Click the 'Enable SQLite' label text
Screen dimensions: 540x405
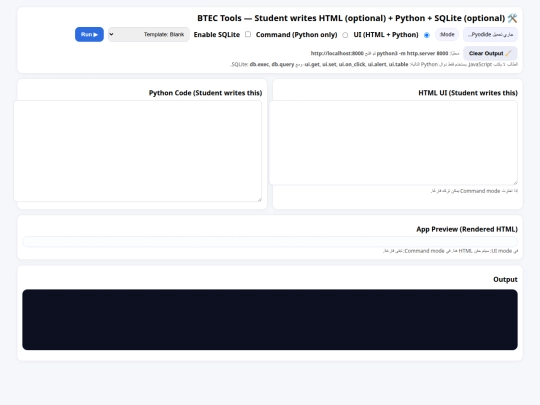(217, 34)
